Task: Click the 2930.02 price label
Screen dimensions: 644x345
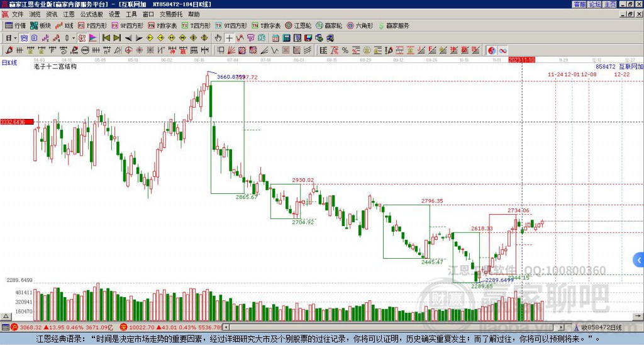Action: pos(303,180)
